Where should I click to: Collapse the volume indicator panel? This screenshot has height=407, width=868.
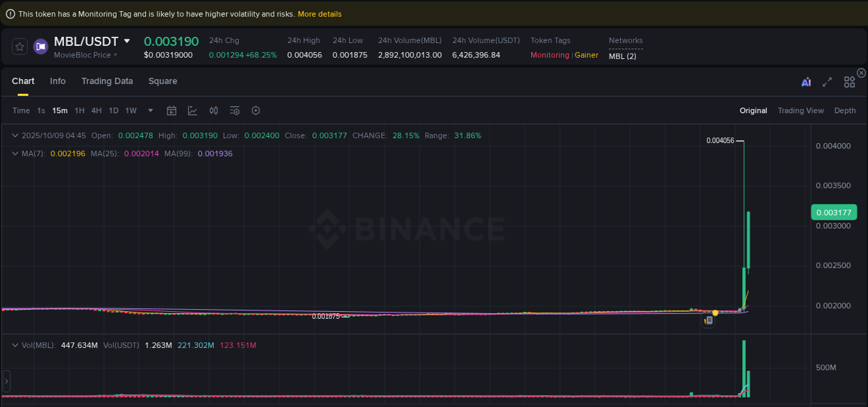[14, 344]
